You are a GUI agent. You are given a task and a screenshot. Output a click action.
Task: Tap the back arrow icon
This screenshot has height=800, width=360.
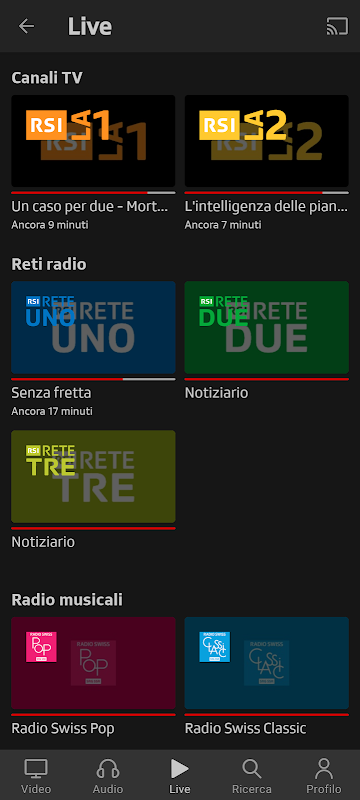[27, 26]
